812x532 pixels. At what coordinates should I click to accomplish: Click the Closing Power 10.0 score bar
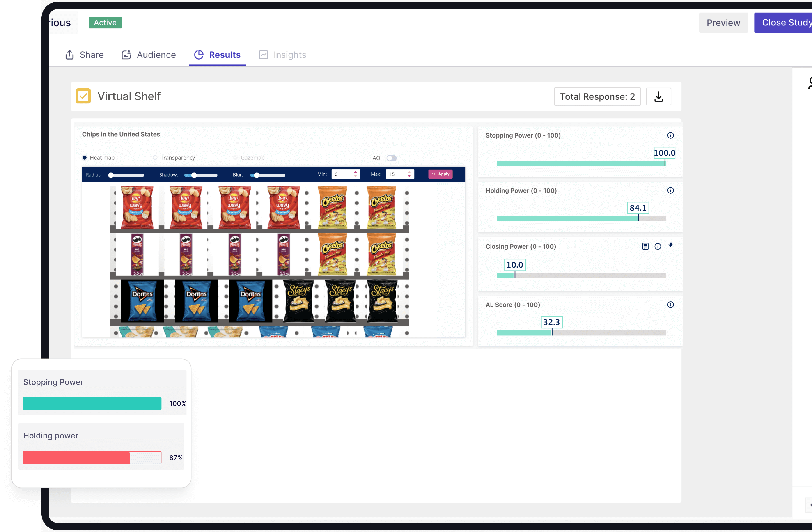581,275
